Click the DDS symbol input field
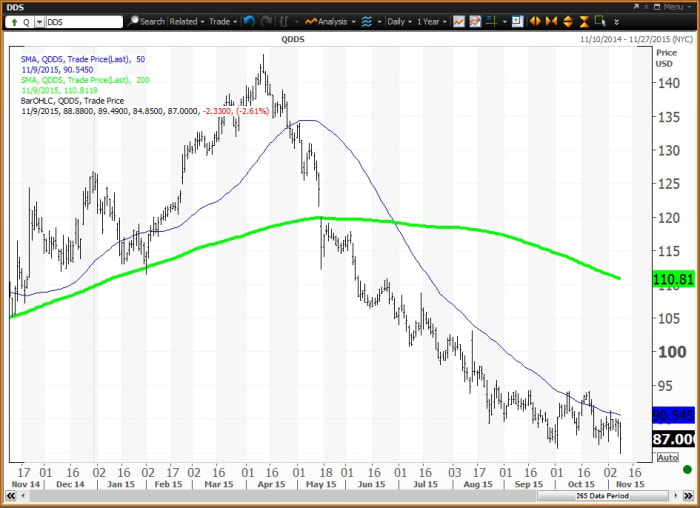The image size is (700, 508). [83, 22]
